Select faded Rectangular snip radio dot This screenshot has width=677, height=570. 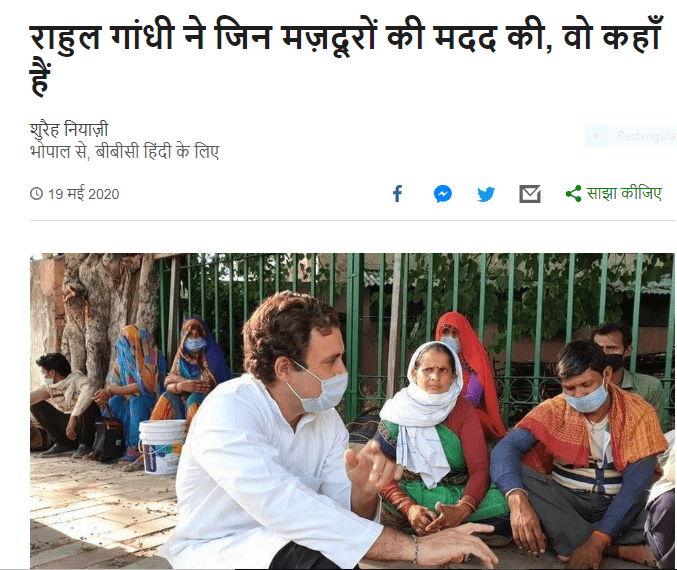596,136
